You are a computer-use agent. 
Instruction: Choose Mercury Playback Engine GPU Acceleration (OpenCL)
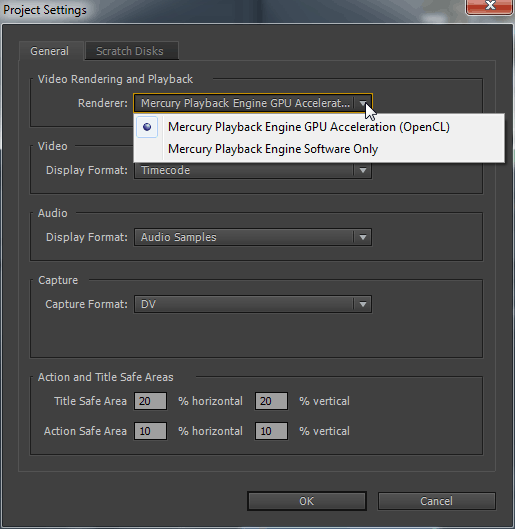pyautogui.click(x=319, y=127)
